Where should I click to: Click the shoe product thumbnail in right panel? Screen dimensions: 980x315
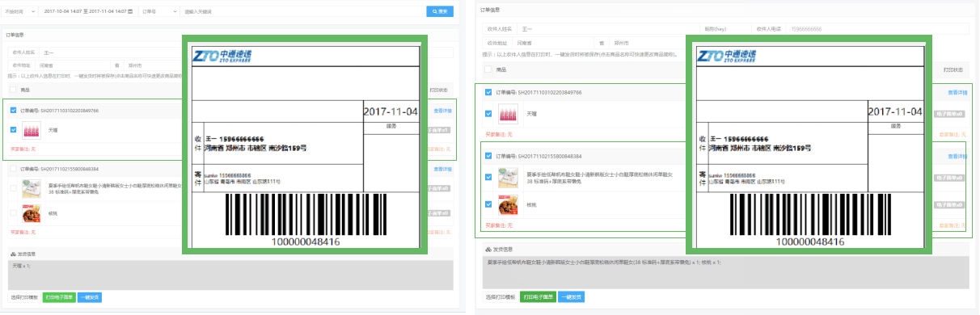tap(508, 178)
